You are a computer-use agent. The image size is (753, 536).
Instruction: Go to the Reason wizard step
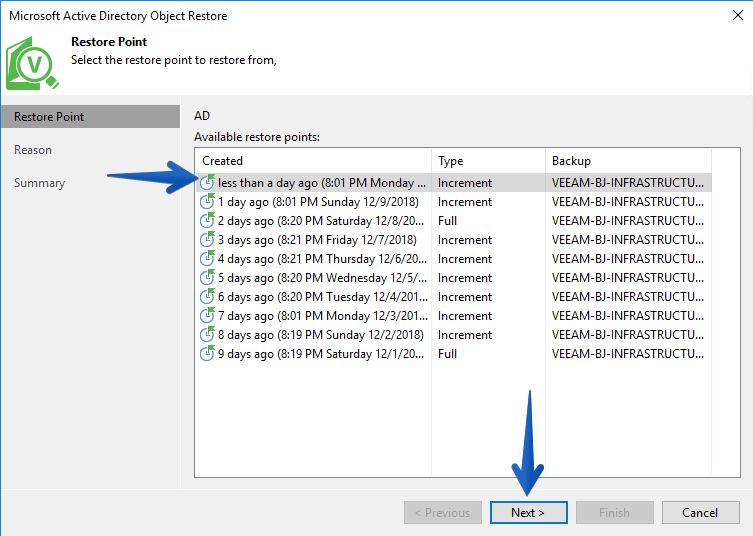tap(33, 150)
